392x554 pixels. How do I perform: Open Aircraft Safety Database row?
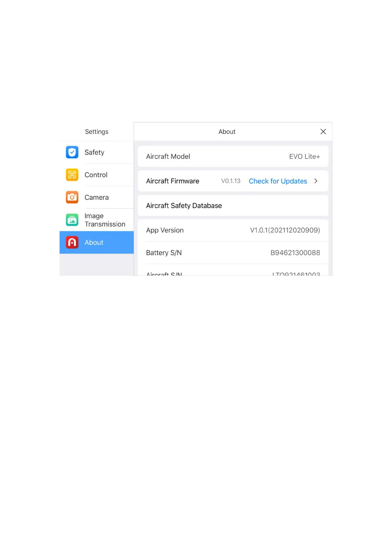pyautogui.click(x=233, y=206)
